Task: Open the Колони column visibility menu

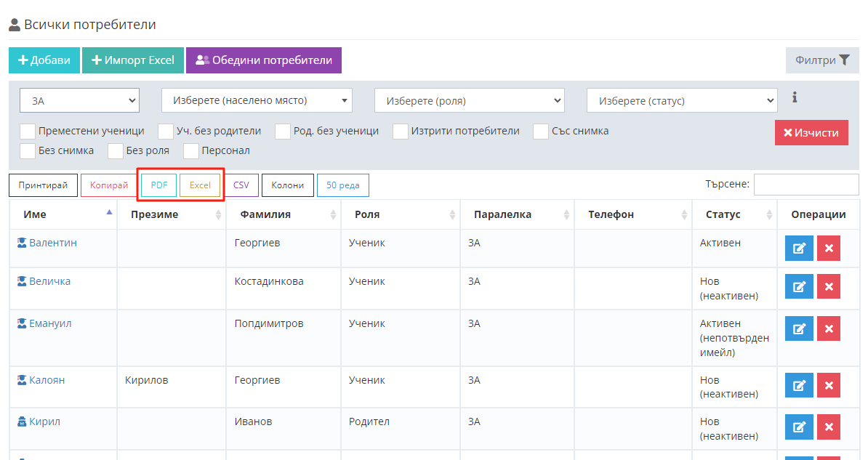Action: (288, 185)
